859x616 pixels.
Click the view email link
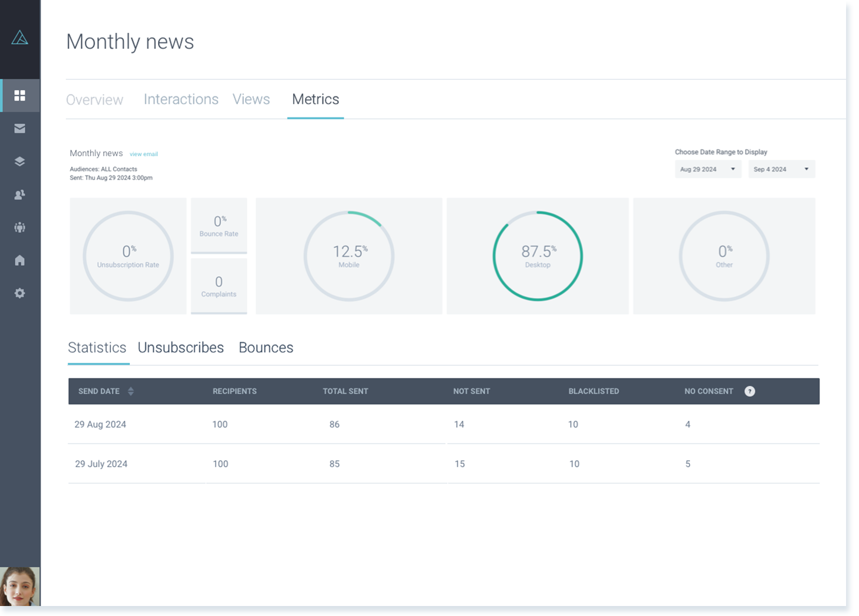point(144,154)
